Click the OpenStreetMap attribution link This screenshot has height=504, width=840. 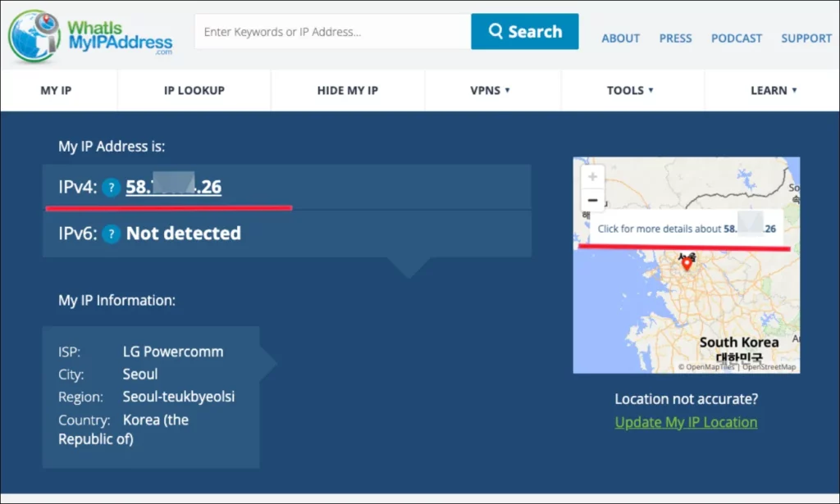click(x=769, y=367)
